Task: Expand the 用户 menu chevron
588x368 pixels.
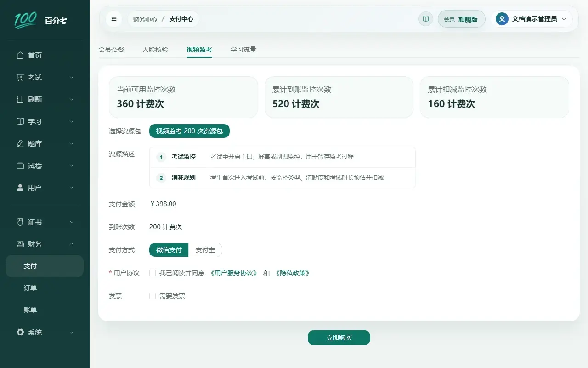Action: coord(72,187)
